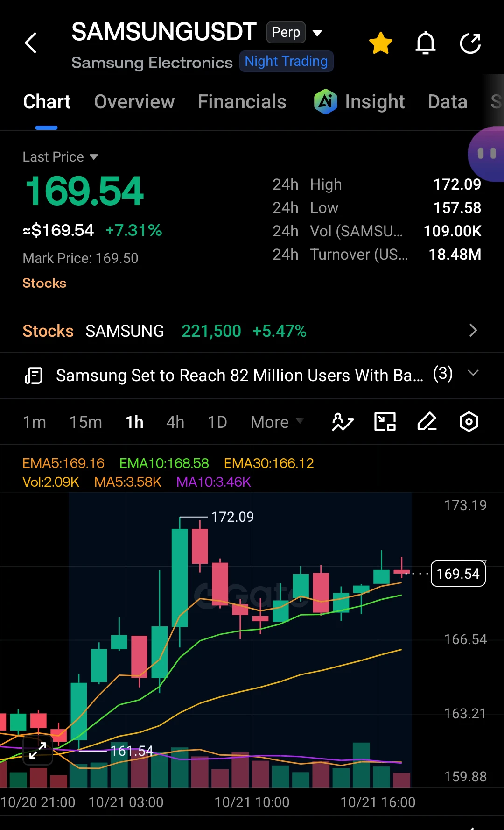The height and width of the screenshot is (830, 504).
Task: Expand the Last Price dropdown
Action: tap(61, 157)
